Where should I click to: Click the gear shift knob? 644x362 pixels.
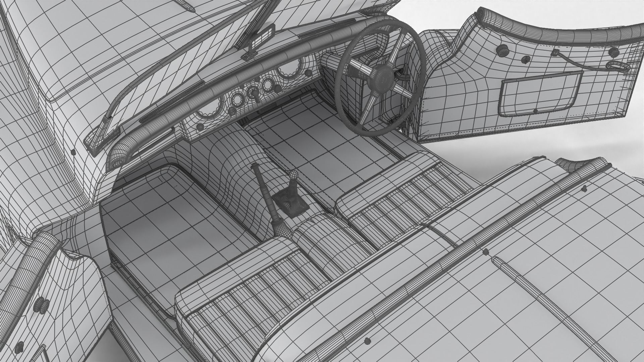(294, 175)
